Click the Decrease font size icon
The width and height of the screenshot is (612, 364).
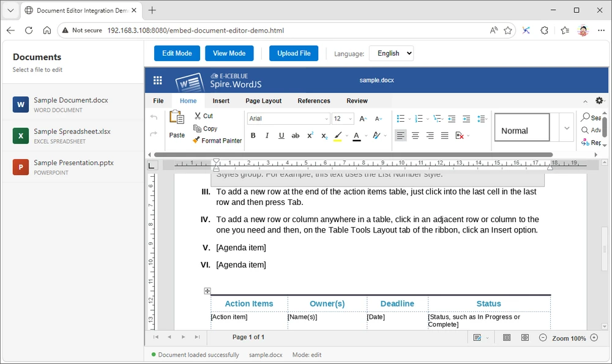coord(378,119)
